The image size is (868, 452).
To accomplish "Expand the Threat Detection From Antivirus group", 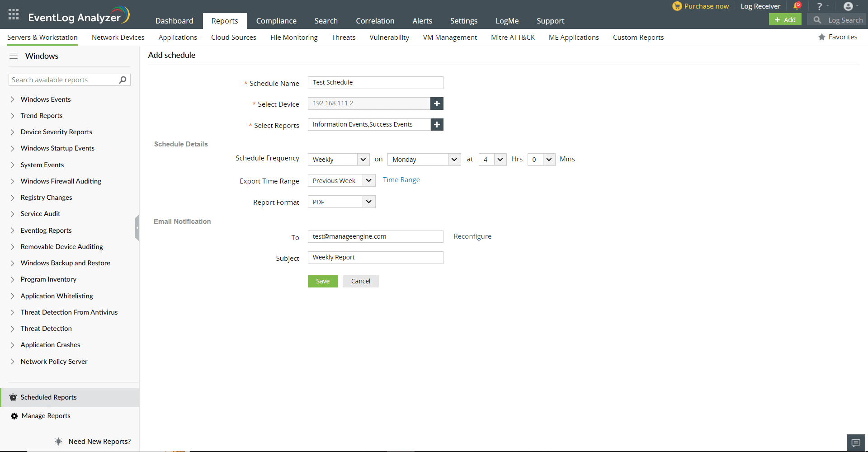I will point(12,312).
